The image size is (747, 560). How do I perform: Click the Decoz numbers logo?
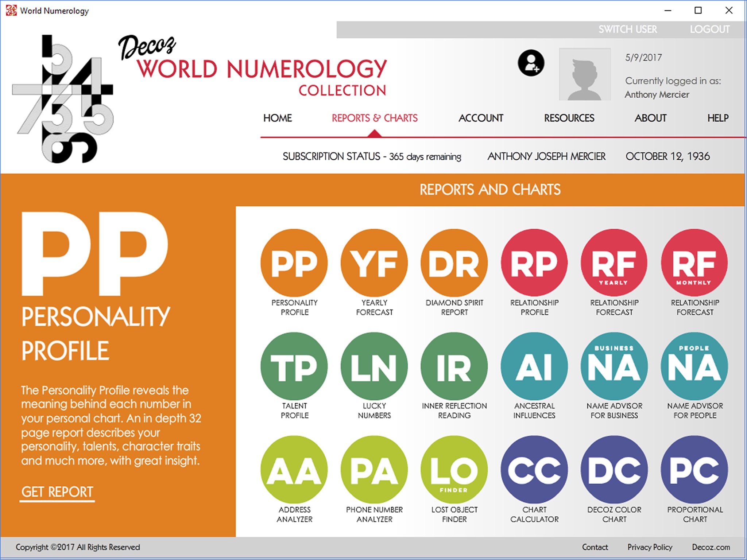coord(63,99)
